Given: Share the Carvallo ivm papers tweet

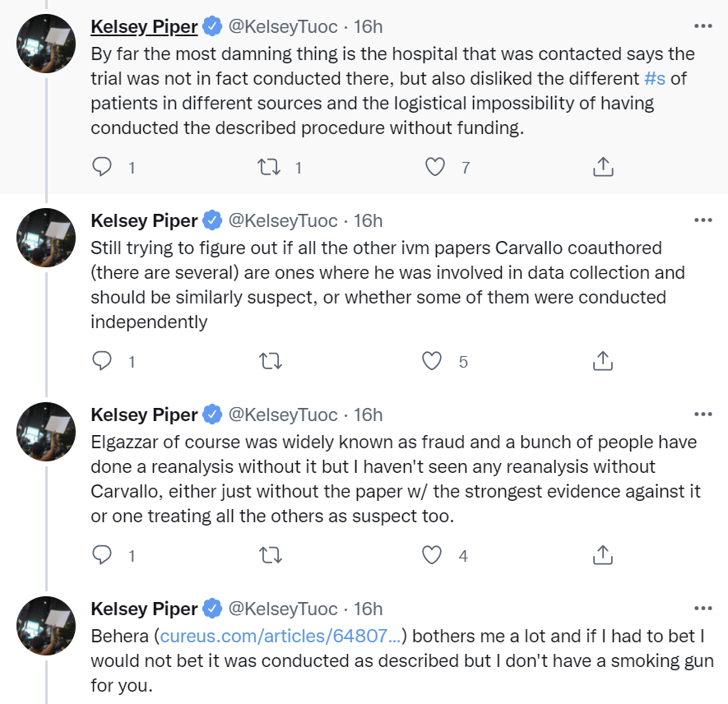Looking at the screenshot, I should pyautogui.click(x=603, y=360).
